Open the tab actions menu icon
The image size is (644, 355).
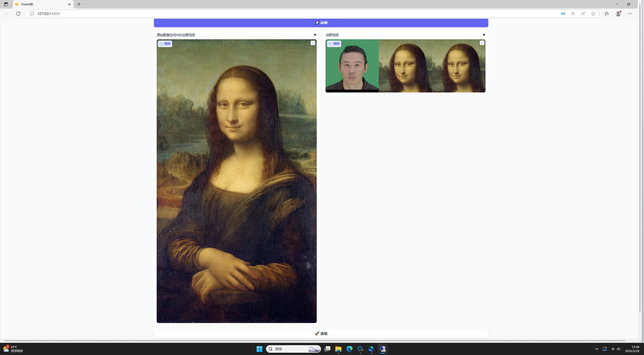click(x=6, y=4)
